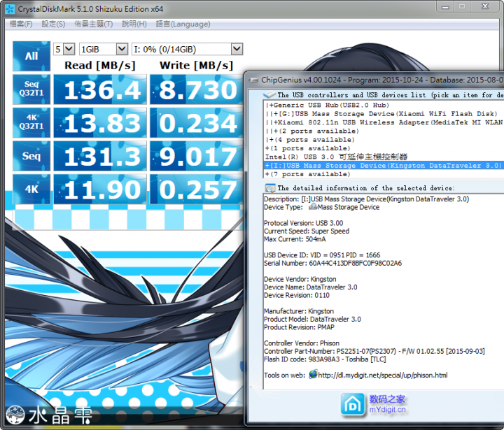This screenshot has height=430, width=504.
Task: Select the (1 ports available) entry
Action: (307, 148)
